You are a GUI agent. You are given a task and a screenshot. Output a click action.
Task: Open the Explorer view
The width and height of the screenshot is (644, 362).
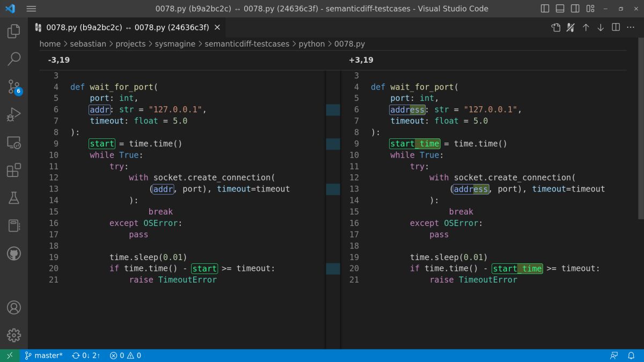pyautogui.click(x=14, y=31)
